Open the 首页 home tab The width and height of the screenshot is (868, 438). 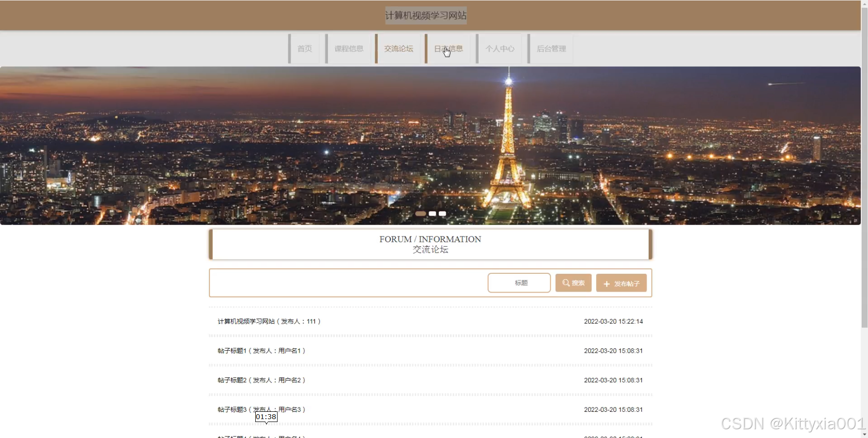(x=304, y=48)
